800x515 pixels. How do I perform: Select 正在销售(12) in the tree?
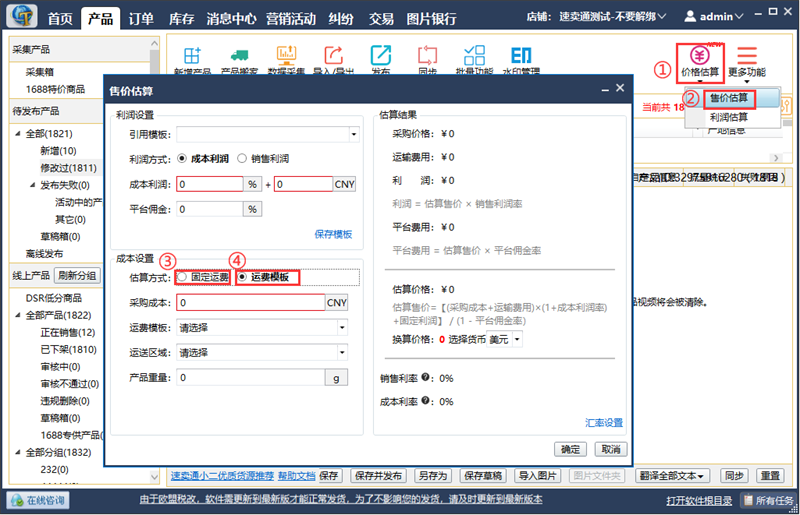68,332
